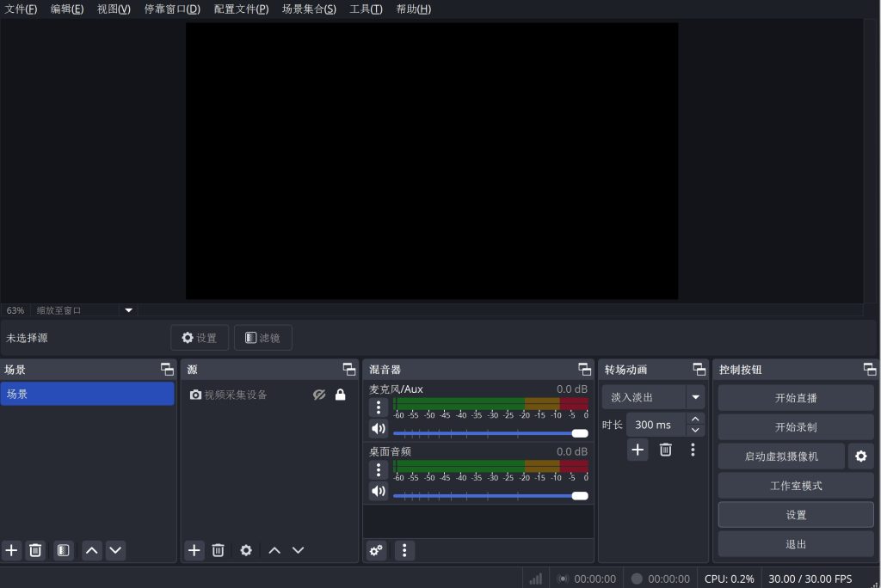Increase transition duration with up arrow

[x=695, y=419]
